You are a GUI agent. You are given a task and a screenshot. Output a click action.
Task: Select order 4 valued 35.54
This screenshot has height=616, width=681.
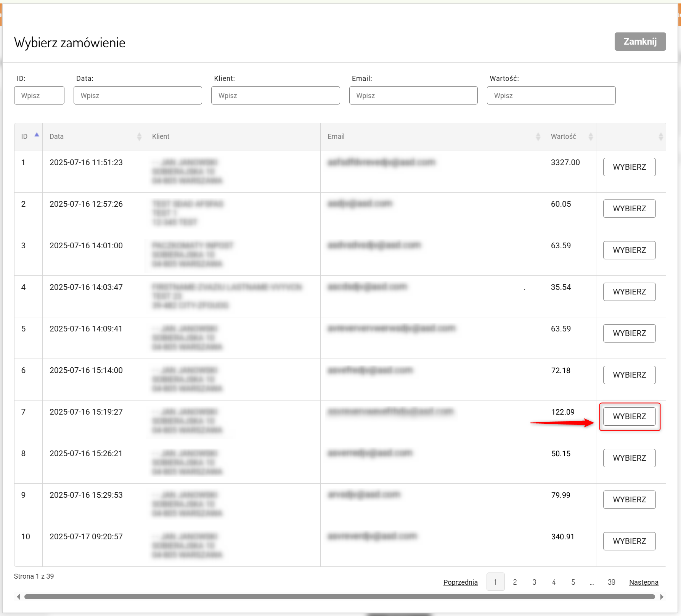point(629,292)
